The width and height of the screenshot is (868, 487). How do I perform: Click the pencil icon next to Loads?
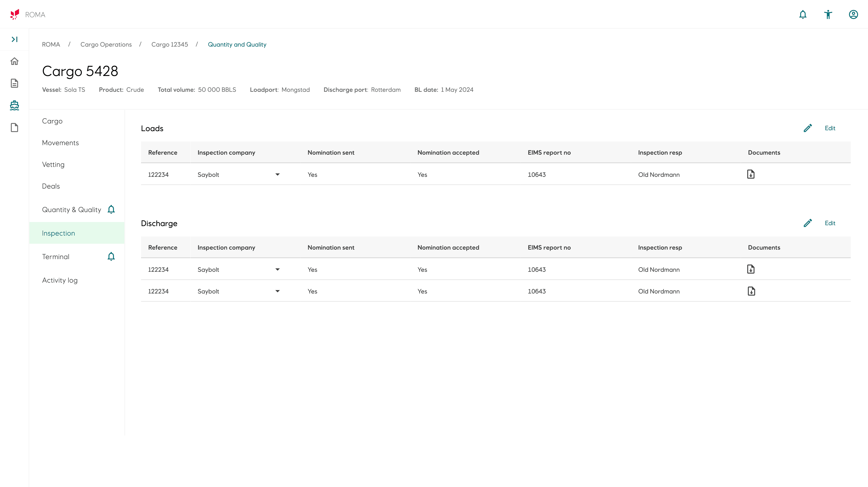point(808,128)
